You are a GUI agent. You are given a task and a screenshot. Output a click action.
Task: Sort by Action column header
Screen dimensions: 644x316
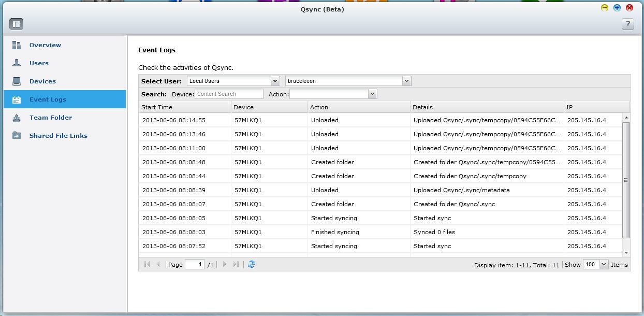click(x=359, y=107)
